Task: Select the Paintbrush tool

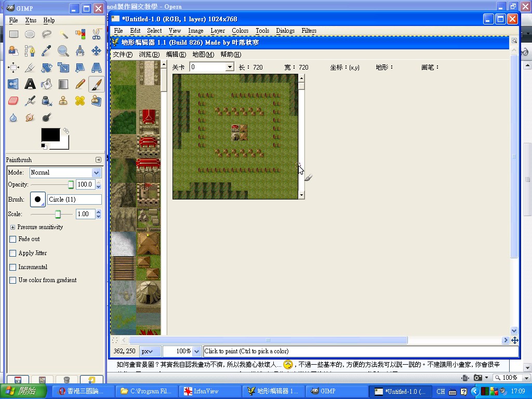Action: coord(96,84)
